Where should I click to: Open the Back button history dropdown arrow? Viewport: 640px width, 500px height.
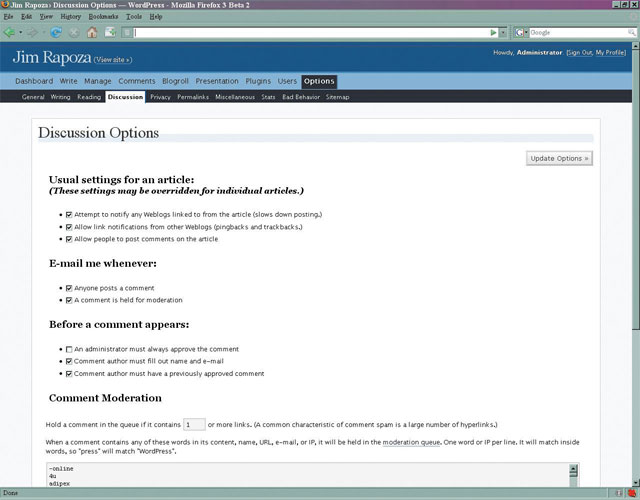pos(20,33)
